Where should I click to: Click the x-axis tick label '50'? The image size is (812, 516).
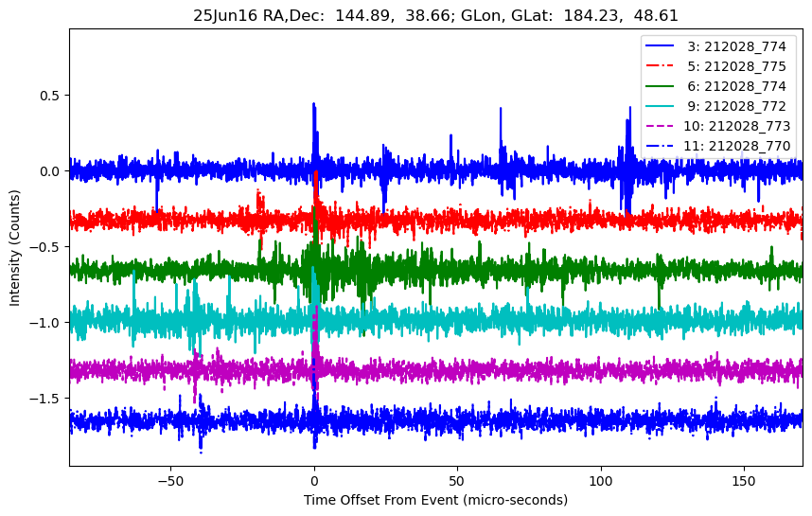click(x=457, y=481)
